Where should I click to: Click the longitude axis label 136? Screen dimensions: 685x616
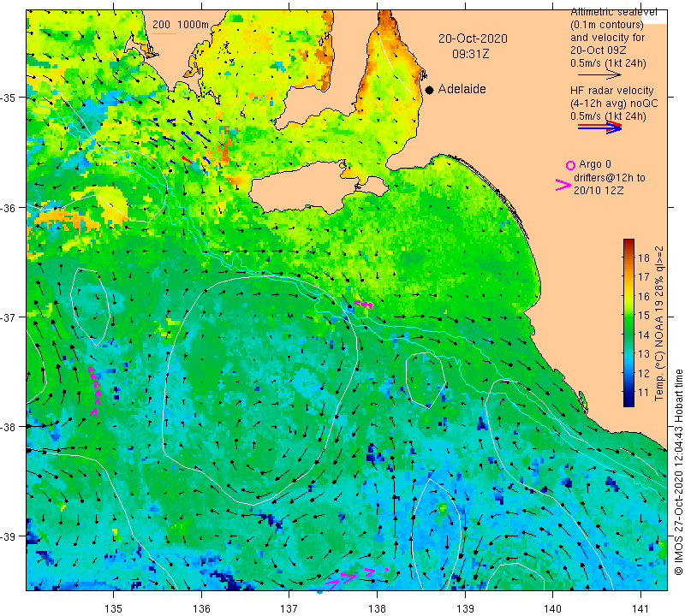click(x=201, y=607)
